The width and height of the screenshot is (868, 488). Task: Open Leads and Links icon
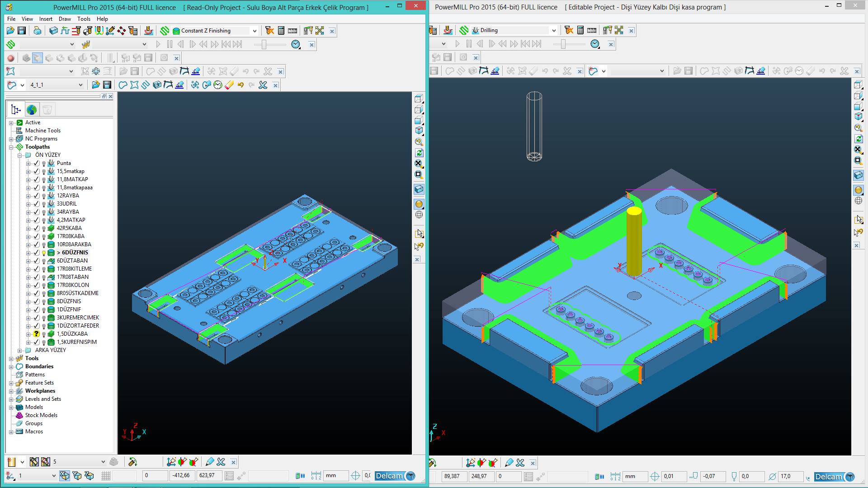tap(99, 31)
